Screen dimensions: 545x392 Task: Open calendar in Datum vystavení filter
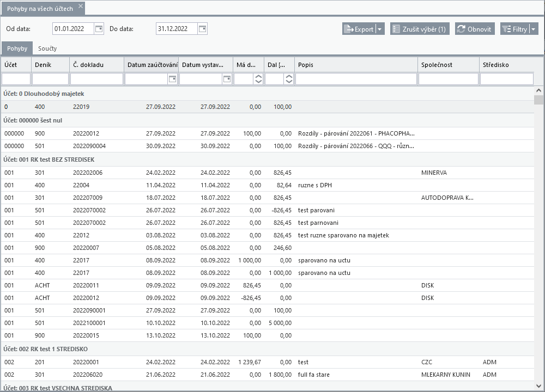pos(227,79)
